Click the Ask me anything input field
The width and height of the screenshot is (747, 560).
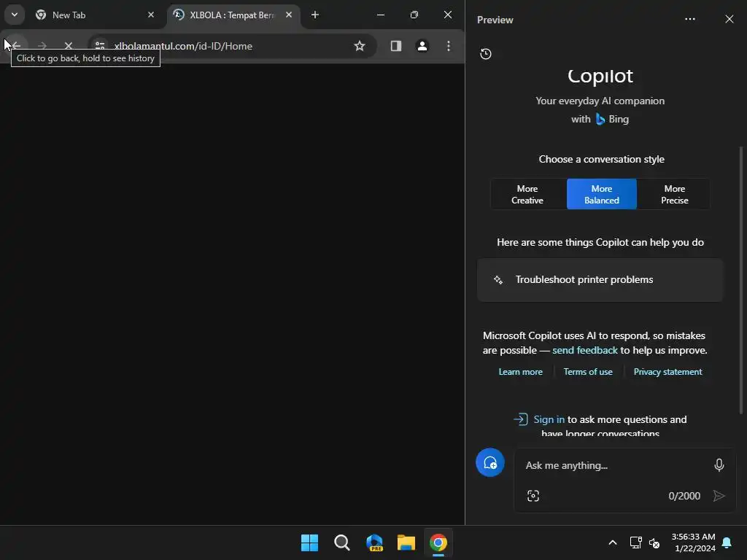click(x=614, y=465)
